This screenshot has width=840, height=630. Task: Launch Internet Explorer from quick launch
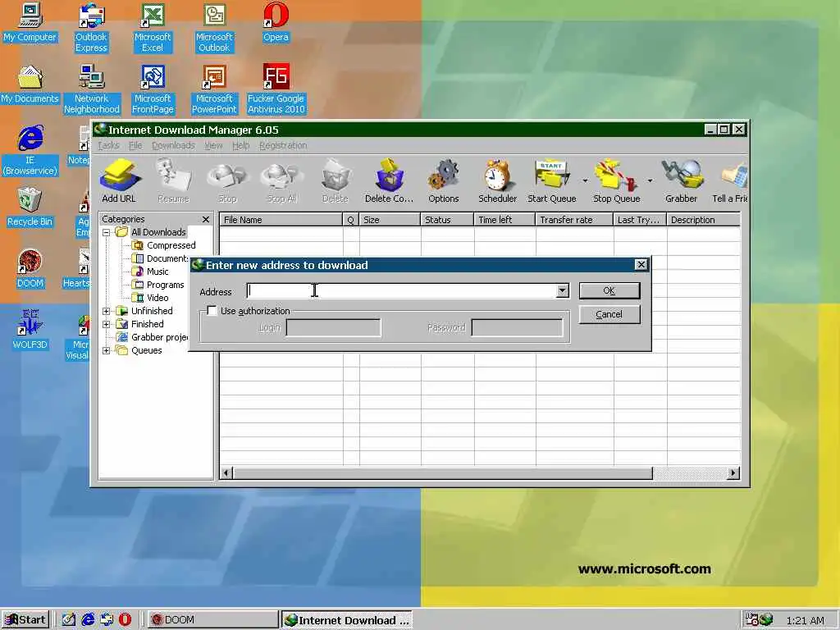pos(89,620)
